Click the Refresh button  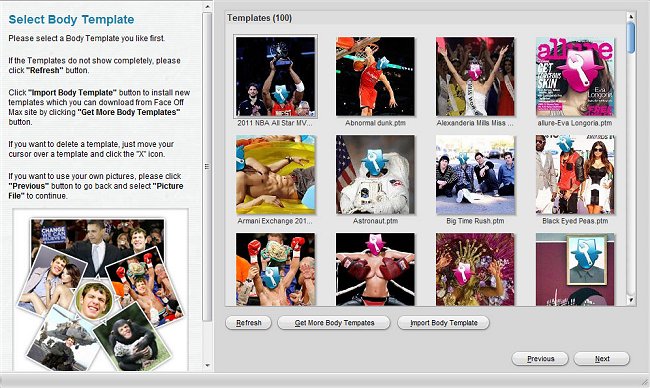coord(248,323)
